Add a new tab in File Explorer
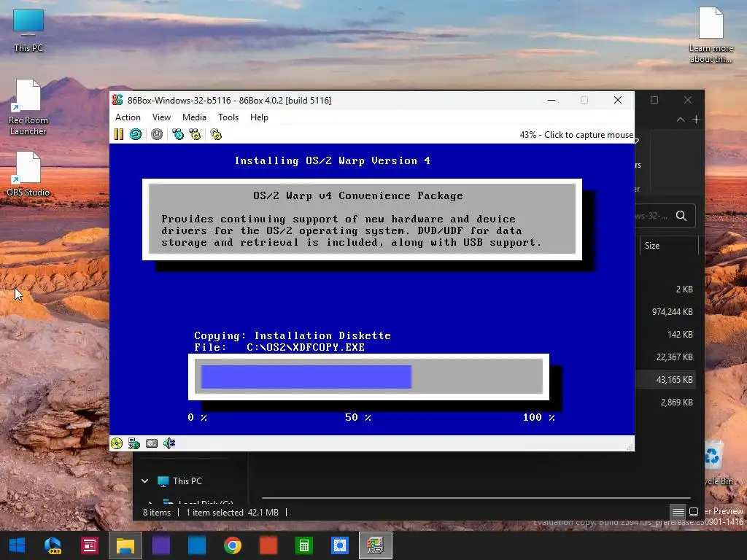The width and height of the screenshot is (747, 560). 696,120
